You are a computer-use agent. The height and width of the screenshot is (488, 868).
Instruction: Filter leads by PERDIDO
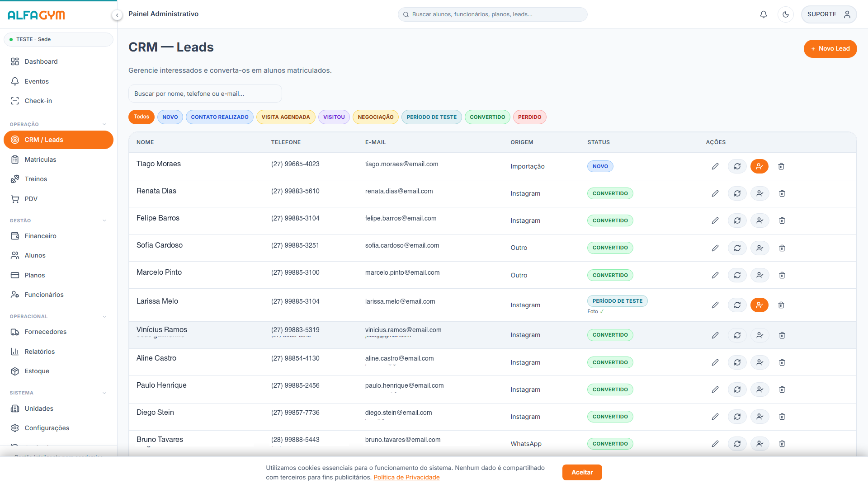point(530,117)
